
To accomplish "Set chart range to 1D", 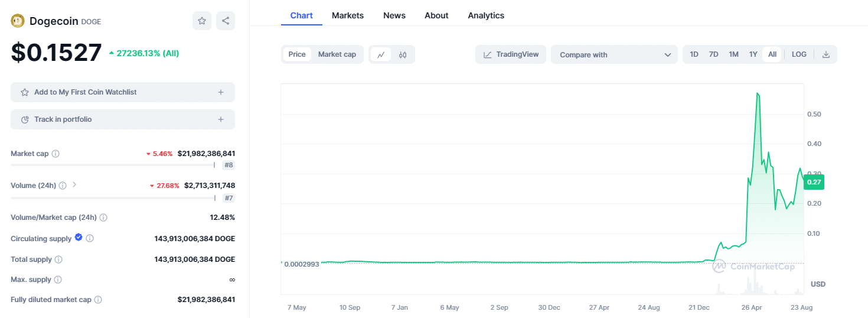I will pos(694,54).
